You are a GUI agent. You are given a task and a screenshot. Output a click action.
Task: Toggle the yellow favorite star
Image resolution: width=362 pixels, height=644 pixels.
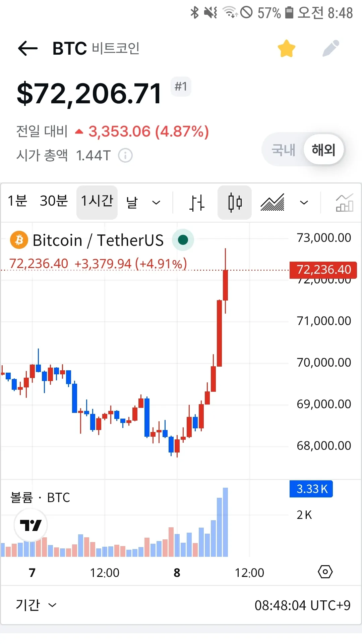coord(286,49)
